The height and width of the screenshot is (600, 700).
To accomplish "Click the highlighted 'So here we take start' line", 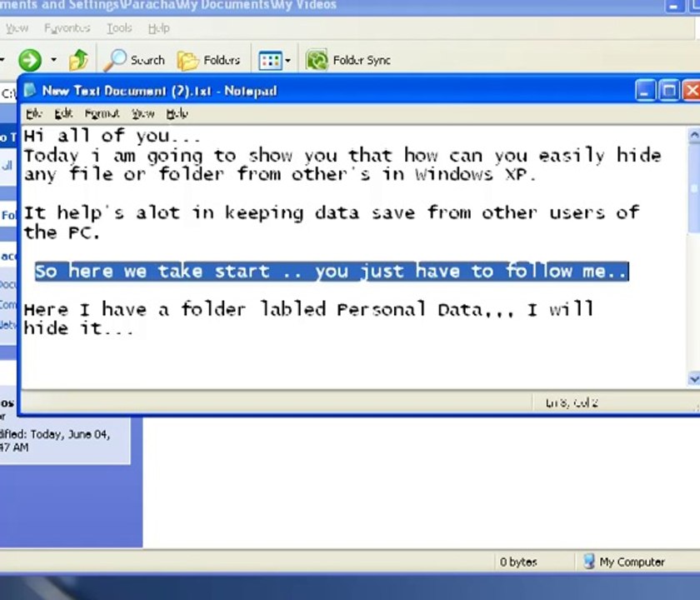I will click(332, 272).
